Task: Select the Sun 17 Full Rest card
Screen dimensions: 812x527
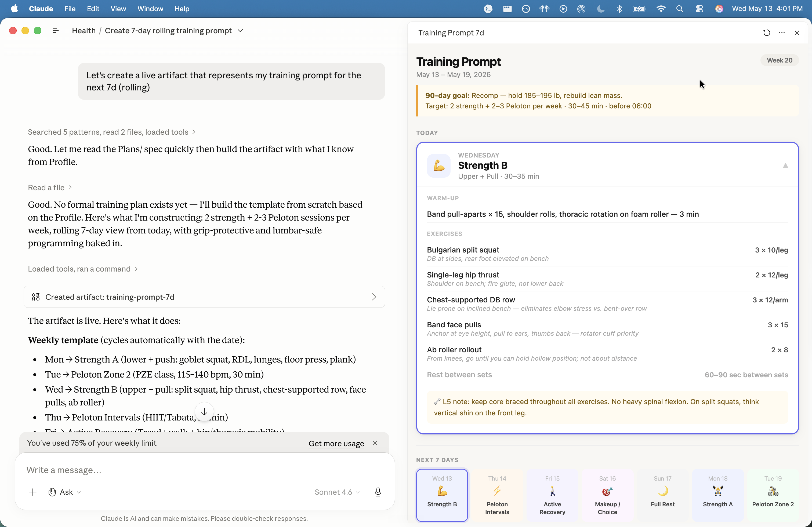Action: pyautogui.click(x=662, y=495)
